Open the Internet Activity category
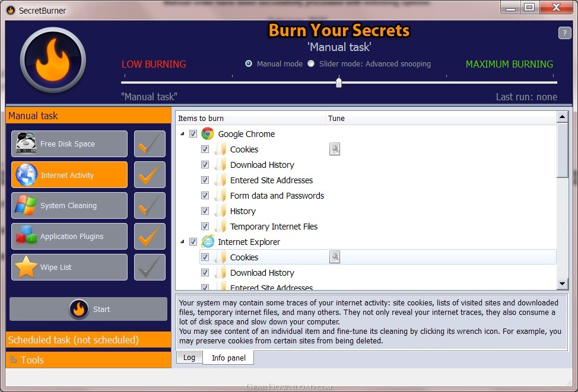This screenshot has height=392, width=578. 69,174
